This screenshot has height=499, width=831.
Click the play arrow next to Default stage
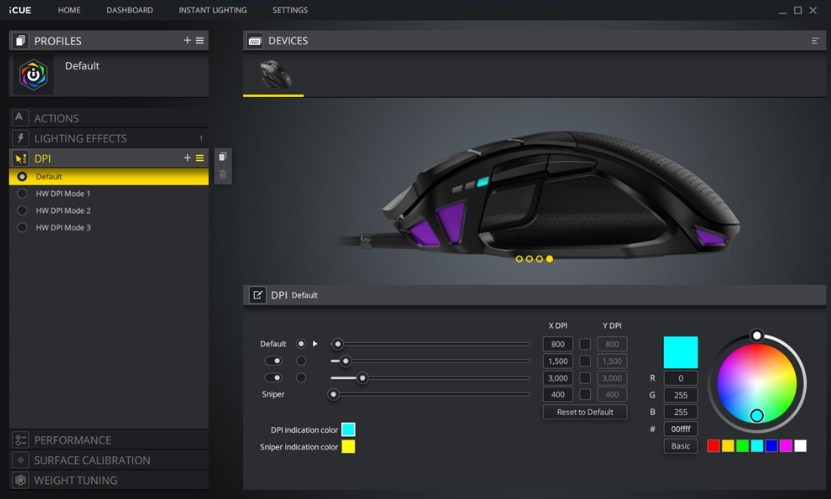coord(315,344)
